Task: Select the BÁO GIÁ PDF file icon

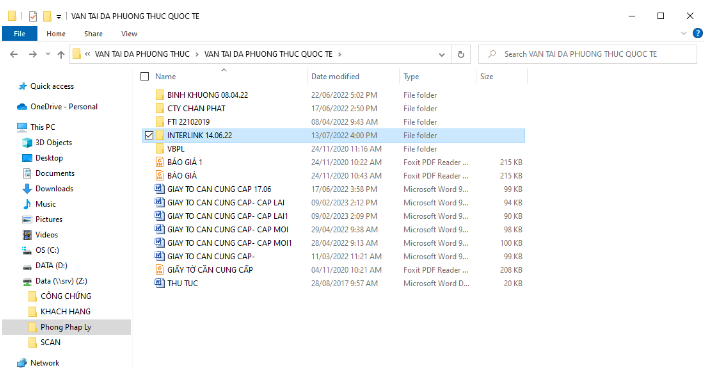Action: click(x=159, y=175)
